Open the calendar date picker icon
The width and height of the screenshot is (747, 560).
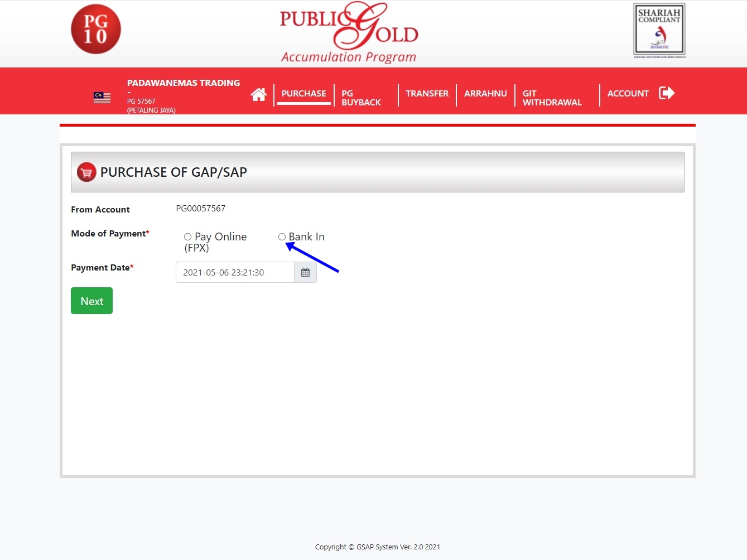tap(305, 272)
